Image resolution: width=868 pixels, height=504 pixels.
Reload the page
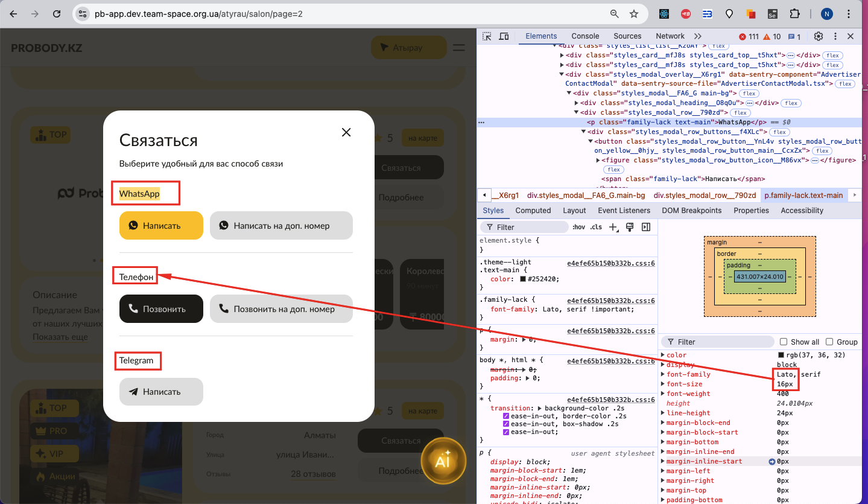coord(56,13)
